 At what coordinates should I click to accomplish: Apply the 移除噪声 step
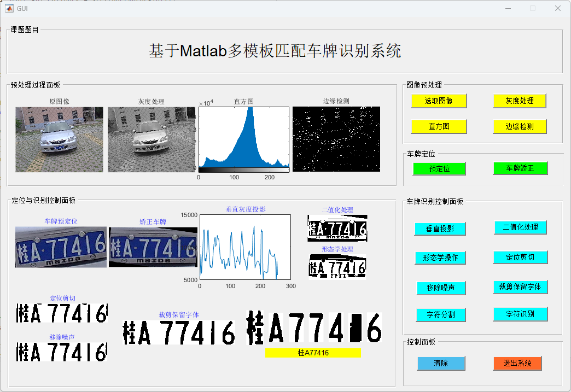441,288
